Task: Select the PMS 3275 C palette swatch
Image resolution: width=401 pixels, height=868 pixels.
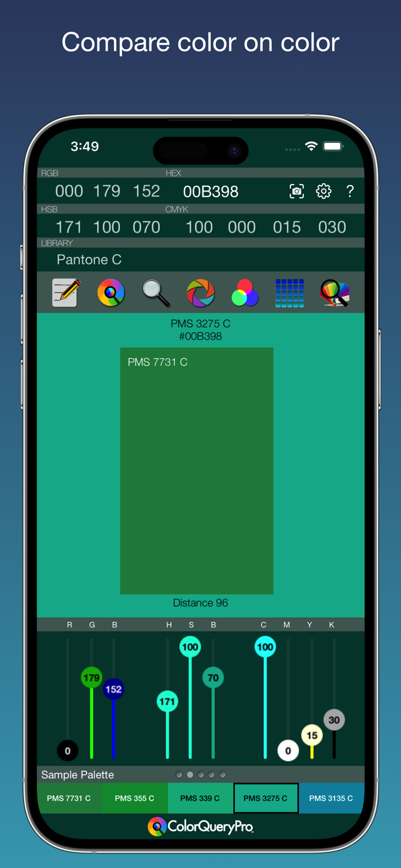Action: (x=266, y=798)
